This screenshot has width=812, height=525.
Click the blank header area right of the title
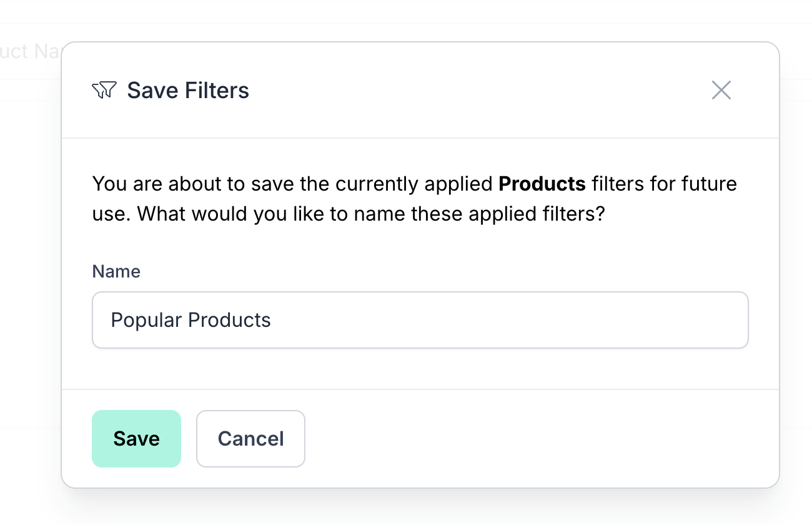(x=468, y=91)
